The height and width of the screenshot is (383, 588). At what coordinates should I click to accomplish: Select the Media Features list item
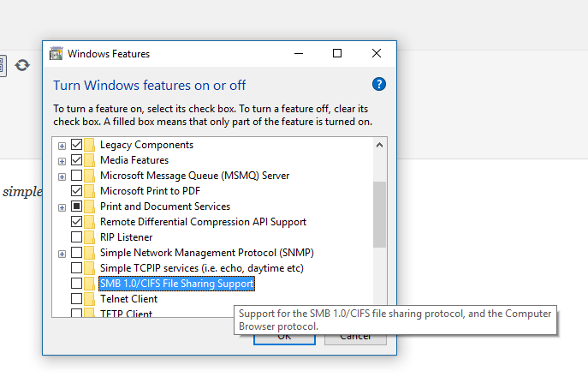[x=134, y=160]
